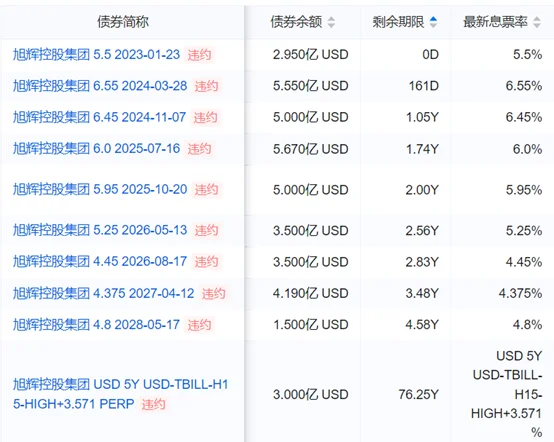
Task: Open bond 旭辉控股集团 6.55 2024-03-28
Action: (100, 86)
